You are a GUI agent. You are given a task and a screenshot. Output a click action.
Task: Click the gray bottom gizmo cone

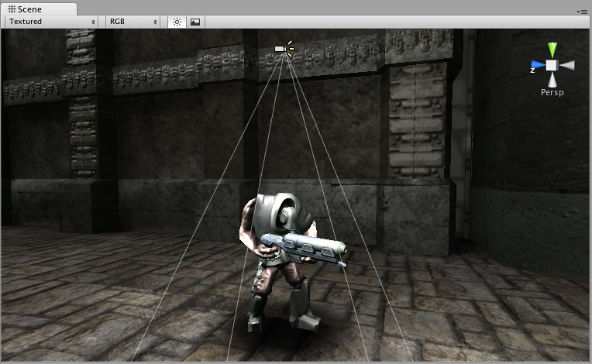[x=552, y=80]
